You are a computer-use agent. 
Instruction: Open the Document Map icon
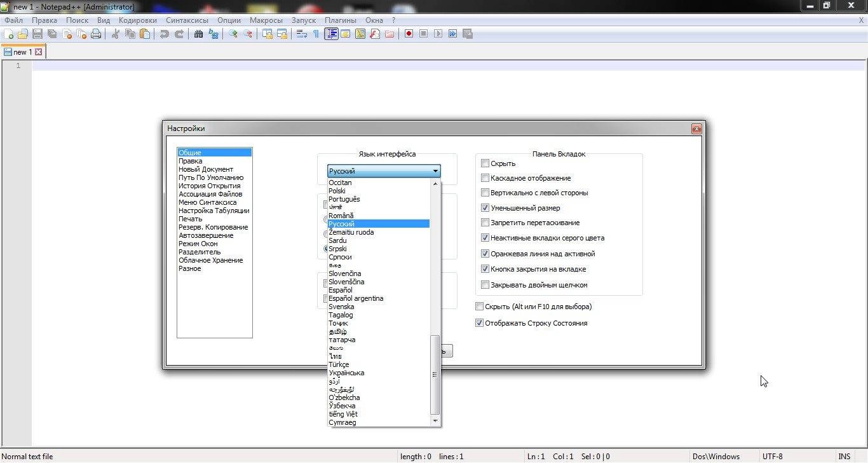(360, 34)
